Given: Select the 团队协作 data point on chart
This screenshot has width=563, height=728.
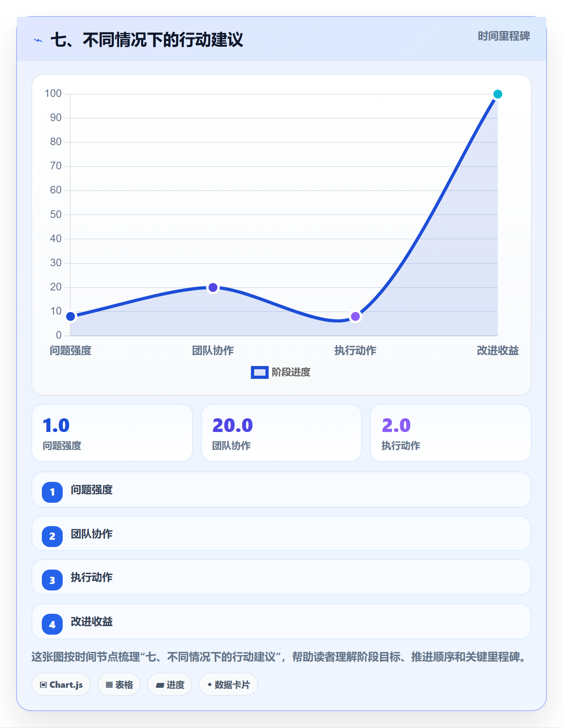Looking at the screenshot, I should click(x=213, y=288).
